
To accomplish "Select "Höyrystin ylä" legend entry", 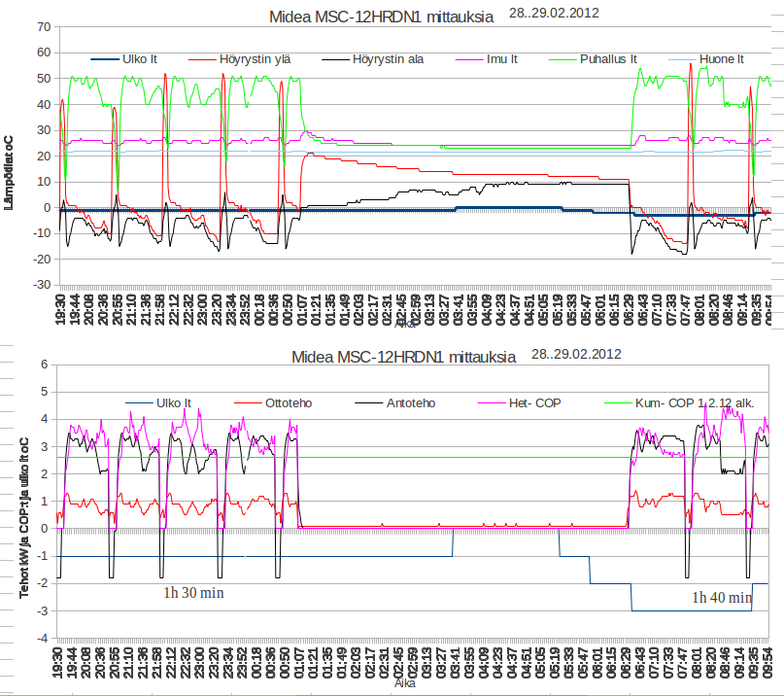I will 254,60.
